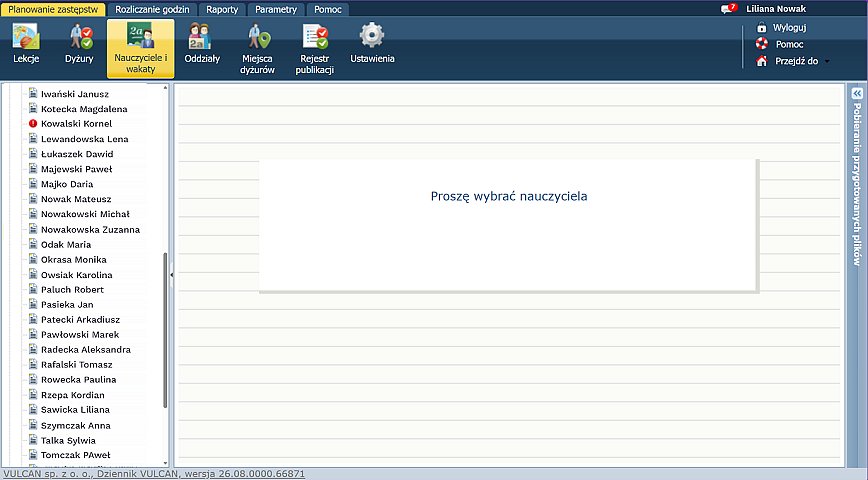868x480 pixels.
Task: Click the document icon next to Lewandowska Lena
Action: click(33, 138)
